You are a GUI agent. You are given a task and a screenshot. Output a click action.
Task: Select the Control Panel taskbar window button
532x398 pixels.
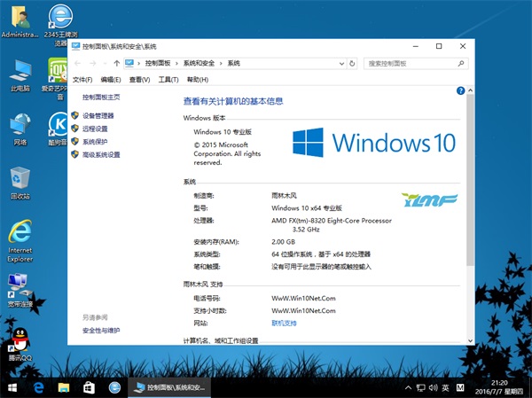pyautogui.click(x=169, y=388)
